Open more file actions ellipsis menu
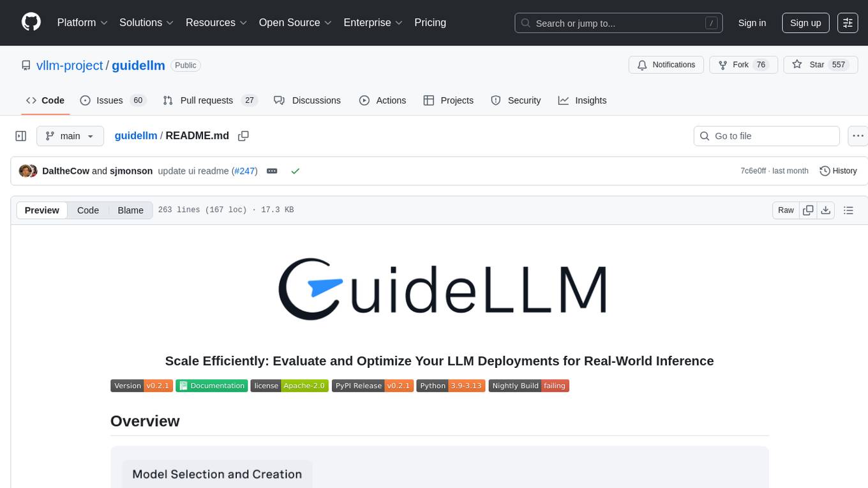Viewport: 868px width, 488px height. click(x=858, y=136)
